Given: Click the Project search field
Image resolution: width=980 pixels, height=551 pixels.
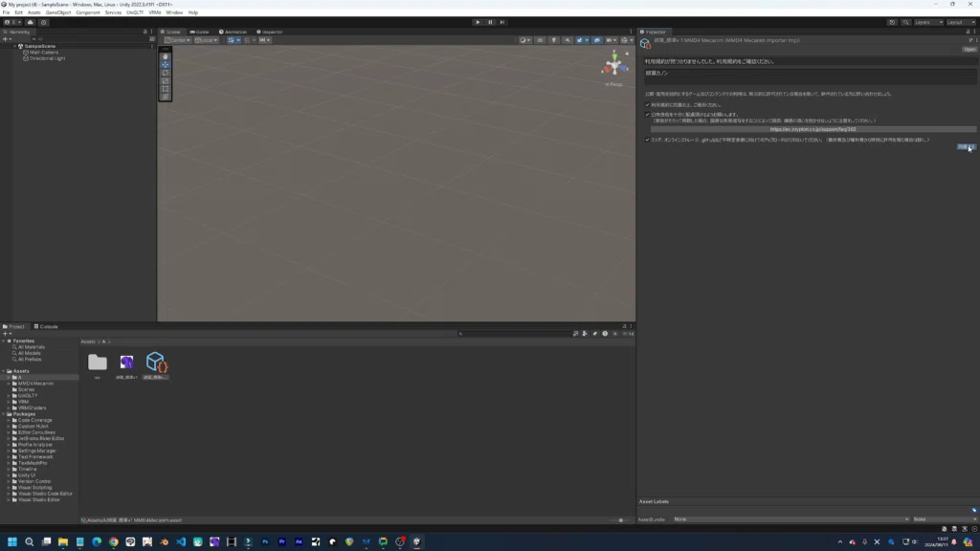Looking at the screenshot, I should pos(514,334).
